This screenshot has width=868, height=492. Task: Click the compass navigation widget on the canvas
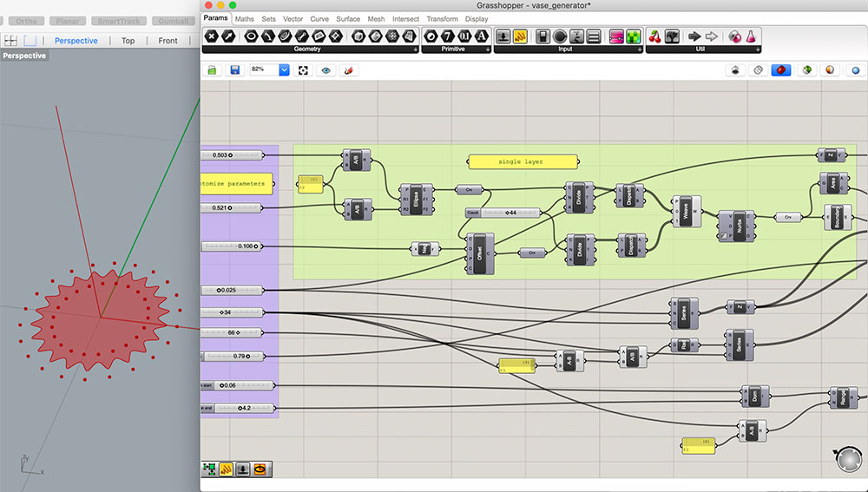(849, 459)
